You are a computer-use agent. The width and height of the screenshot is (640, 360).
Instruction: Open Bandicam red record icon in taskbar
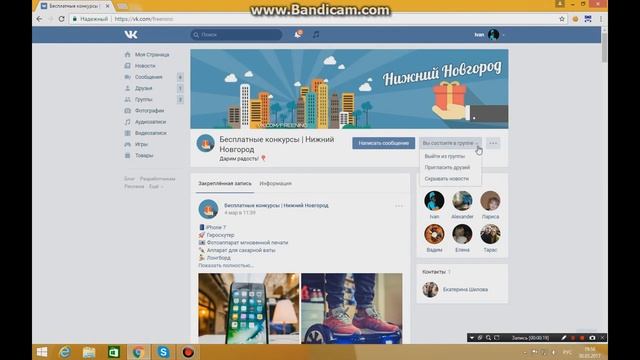[x=188, y=352]
